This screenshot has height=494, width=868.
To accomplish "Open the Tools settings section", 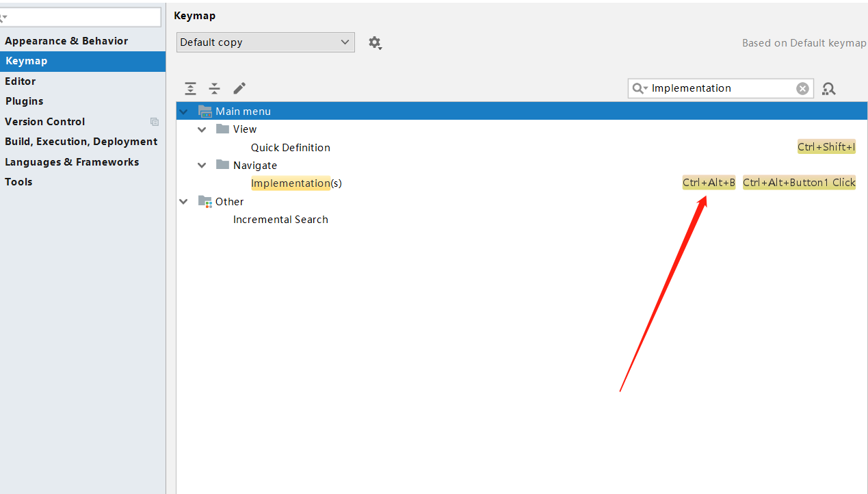I will [18, 182].
